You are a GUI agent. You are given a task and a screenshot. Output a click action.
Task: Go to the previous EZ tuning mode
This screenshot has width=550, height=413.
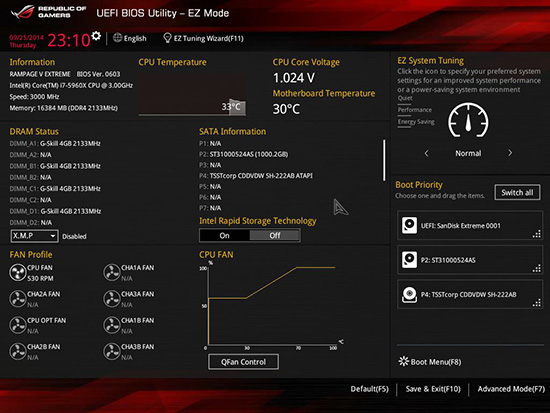tap(427, 153)
